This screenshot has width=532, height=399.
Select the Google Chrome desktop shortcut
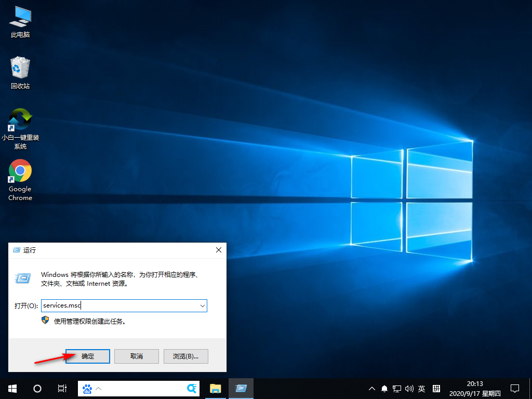20,180
